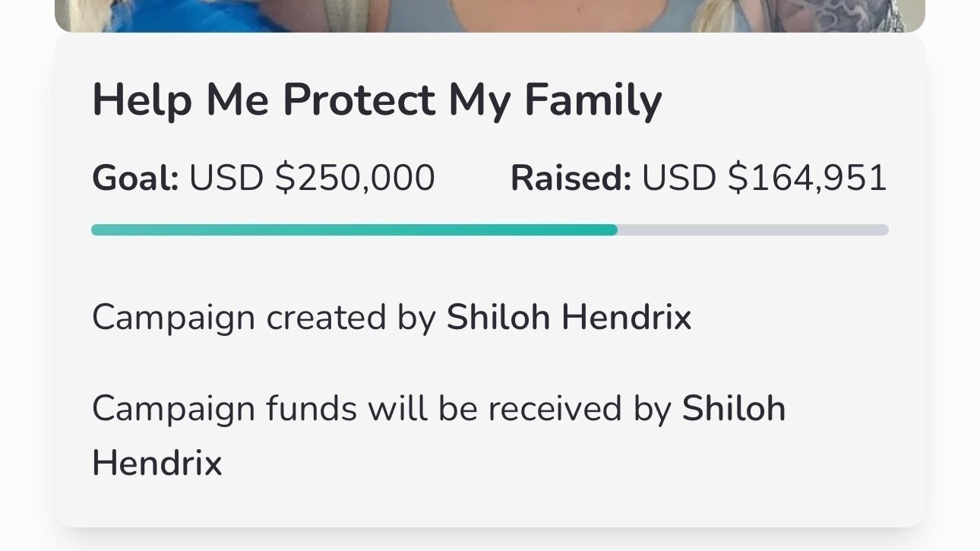Click the unfilled gray portion of the progress bar

point(752,229)
